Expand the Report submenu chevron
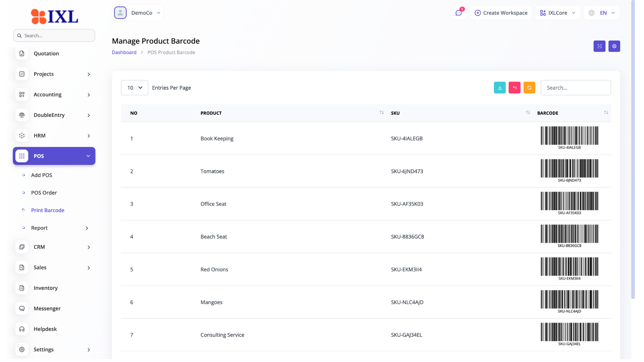Viewport: 644px width, 362px height. point(87,228)
